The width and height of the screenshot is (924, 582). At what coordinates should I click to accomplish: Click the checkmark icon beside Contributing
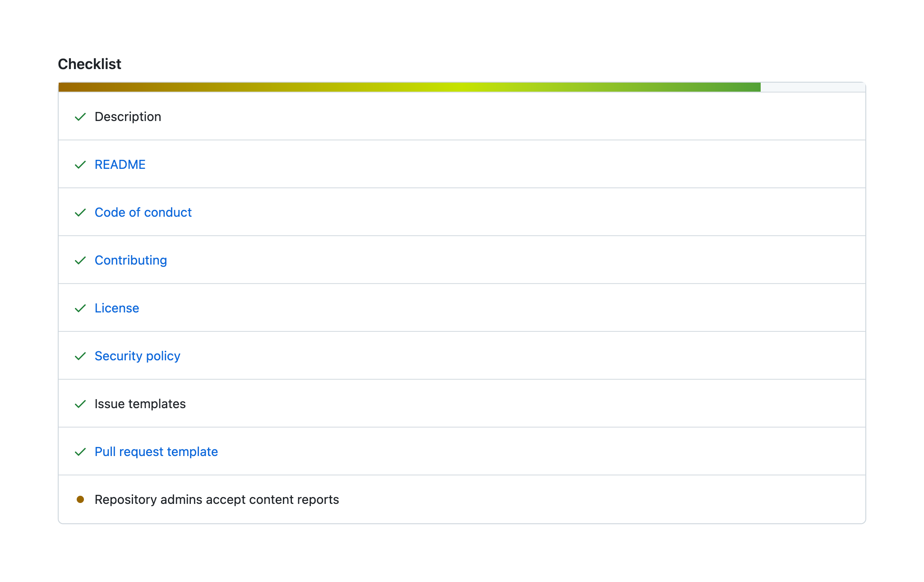point(80,261)
